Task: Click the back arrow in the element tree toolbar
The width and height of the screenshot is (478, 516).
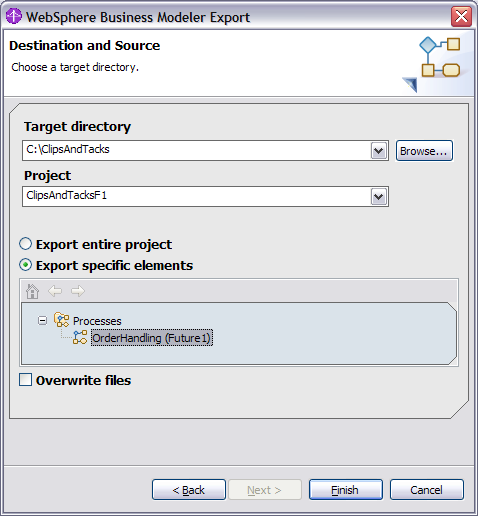Action: click(55, 291)
